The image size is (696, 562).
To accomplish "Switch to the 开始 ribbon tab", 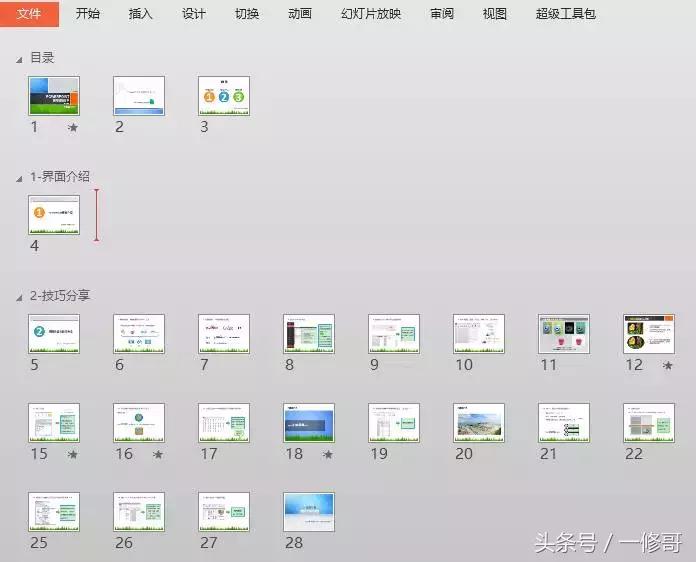I will click(87, 14).
